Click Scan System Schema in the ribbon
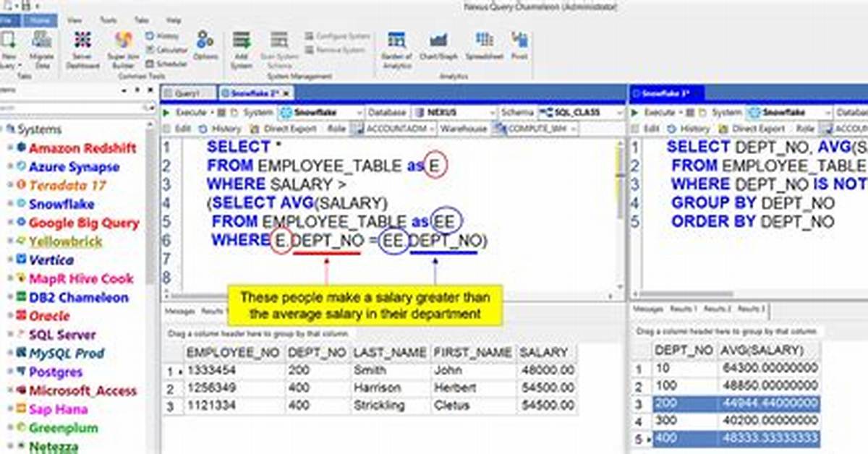Image resolution: width=868 pixels, height=454 pixels. click(x=279, y=49)
